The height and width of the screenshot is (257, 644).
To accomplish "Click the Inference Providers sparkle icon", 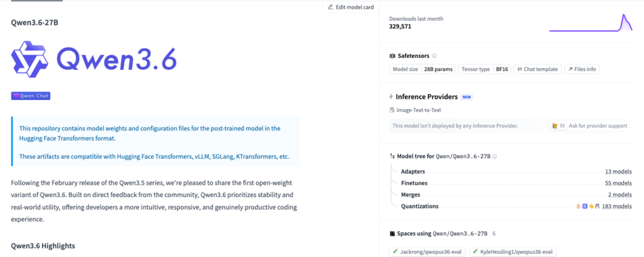I will pyautogui.click(x=392, y=97).
